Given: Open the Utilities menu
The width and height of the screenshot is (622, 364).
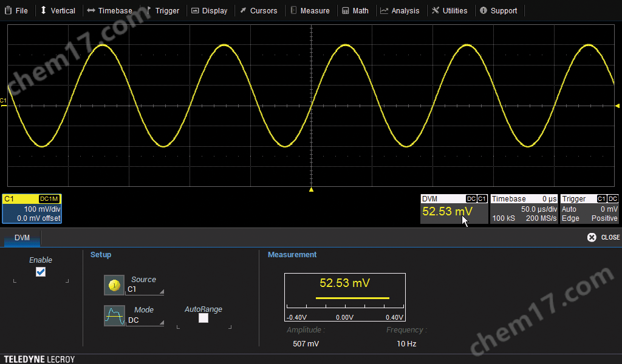Looking at the screenshot, I should [450, 11].
